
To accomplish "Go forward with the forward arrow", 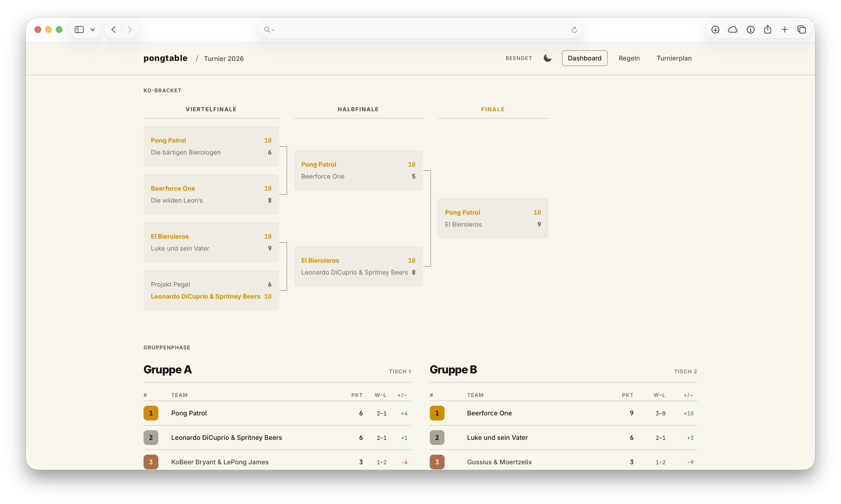I will (x=130, y=30).
